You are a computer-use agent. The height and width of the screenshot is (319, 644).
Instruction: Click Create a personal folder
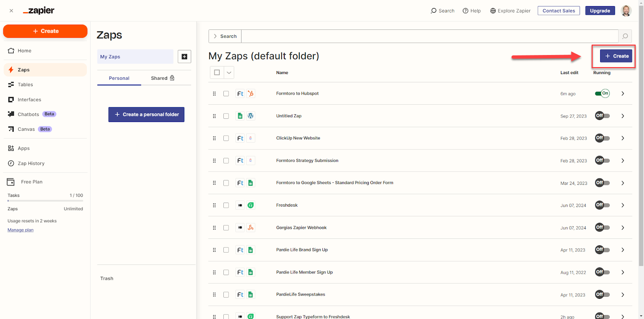point(146,114)
